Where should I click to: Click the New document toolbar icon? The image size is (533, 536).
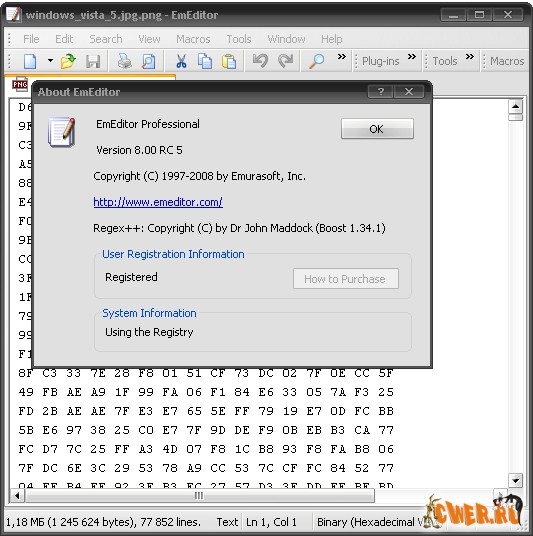coord(30,62)
